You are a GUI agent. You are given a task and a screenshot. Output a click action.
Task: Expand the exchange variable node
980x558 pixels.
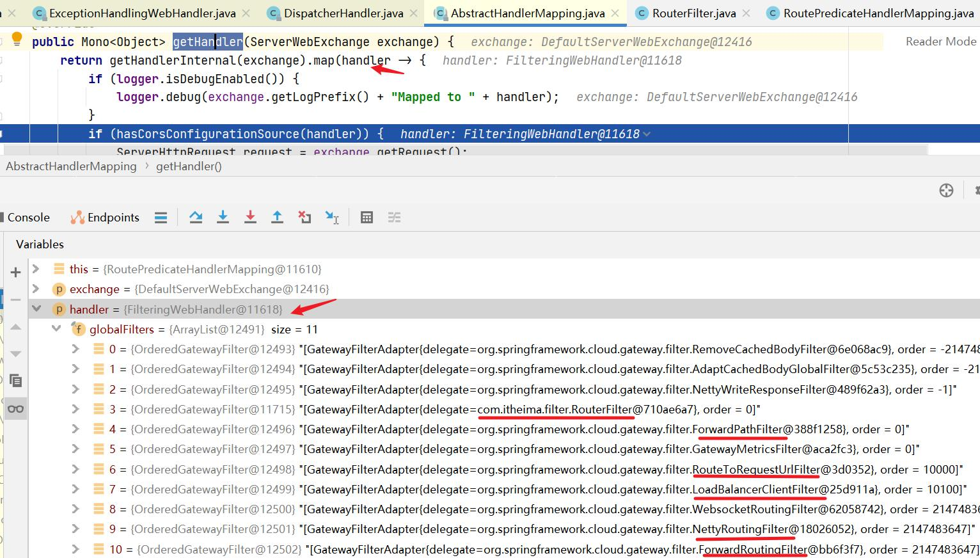coord(36,289)
